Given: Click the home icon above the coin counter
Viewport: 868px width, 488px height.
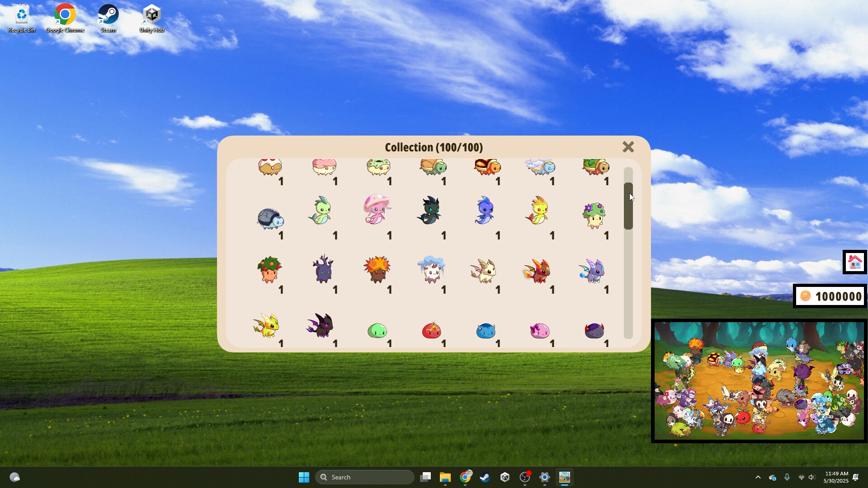Looking at the screenshot, I should (854, 262).
